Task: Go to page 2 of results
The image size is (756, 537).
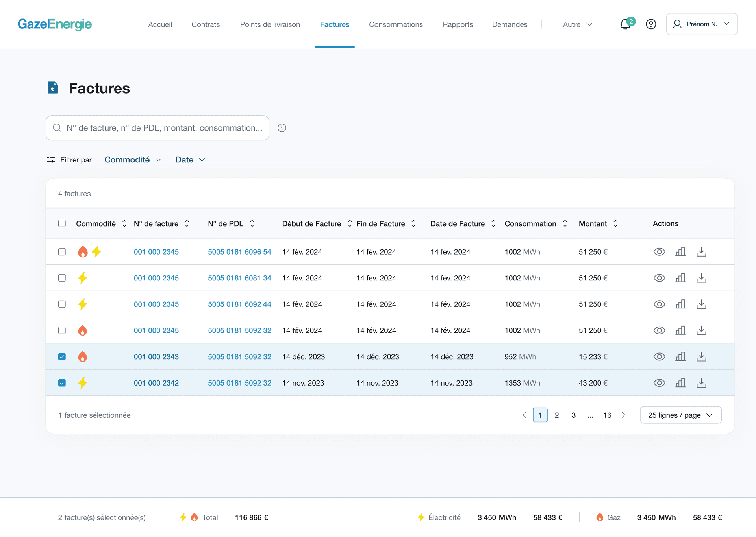Action: tap(557, 415)
